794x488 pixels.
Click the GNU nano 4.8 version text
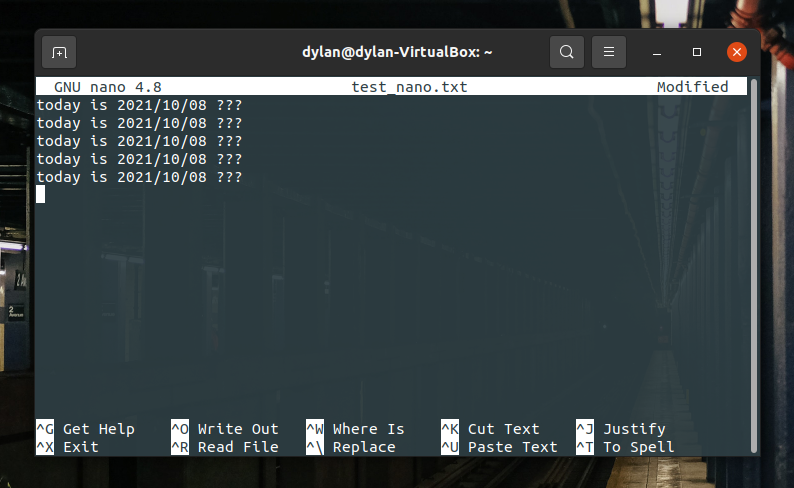[x=108, y=87]
